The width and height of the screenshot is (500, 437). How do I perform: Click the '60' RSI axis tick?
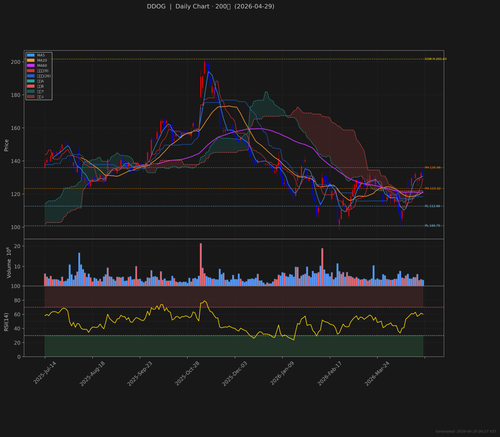[17, 315]
